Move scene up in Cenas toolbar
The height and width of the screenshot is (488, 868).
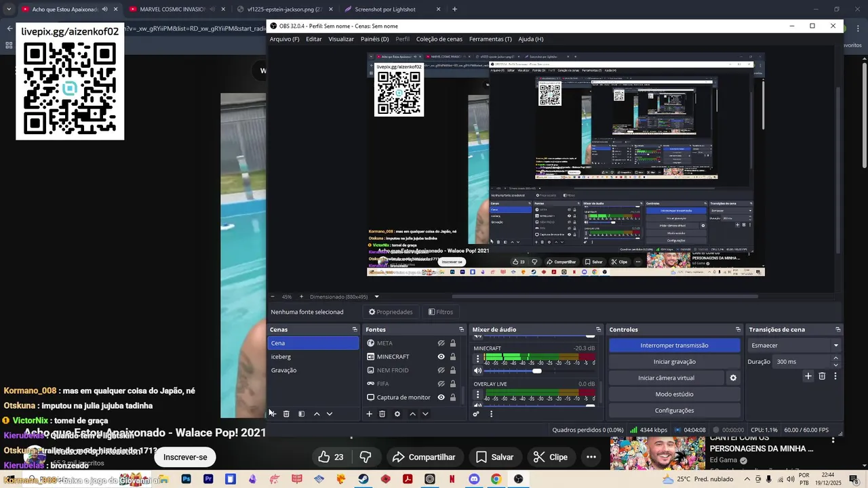pyautogui.click(x=317, y=413)
